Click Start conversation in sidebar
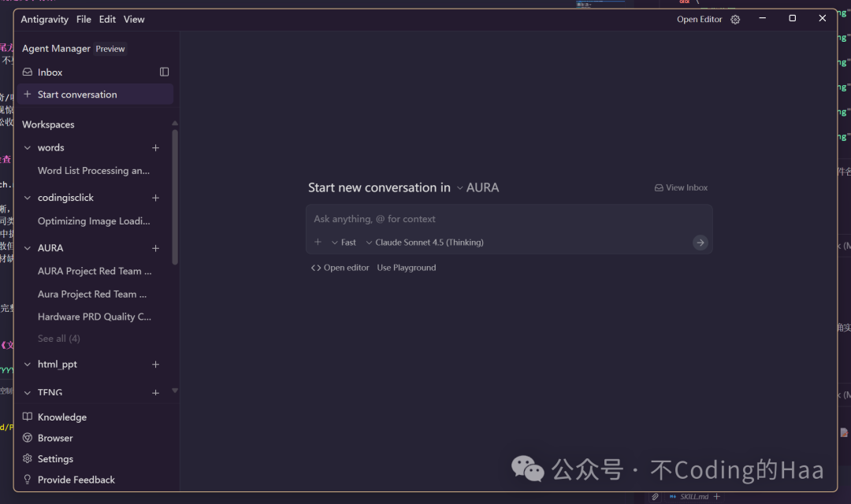The width and height of the screenshot is (851, 504). [x=95, y=94]
